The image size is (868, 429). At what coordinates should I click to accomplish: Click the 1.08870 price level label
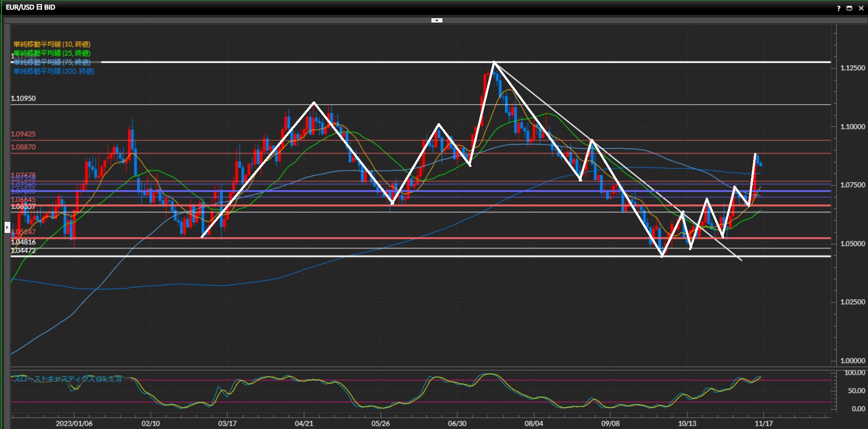pos(24,147)
